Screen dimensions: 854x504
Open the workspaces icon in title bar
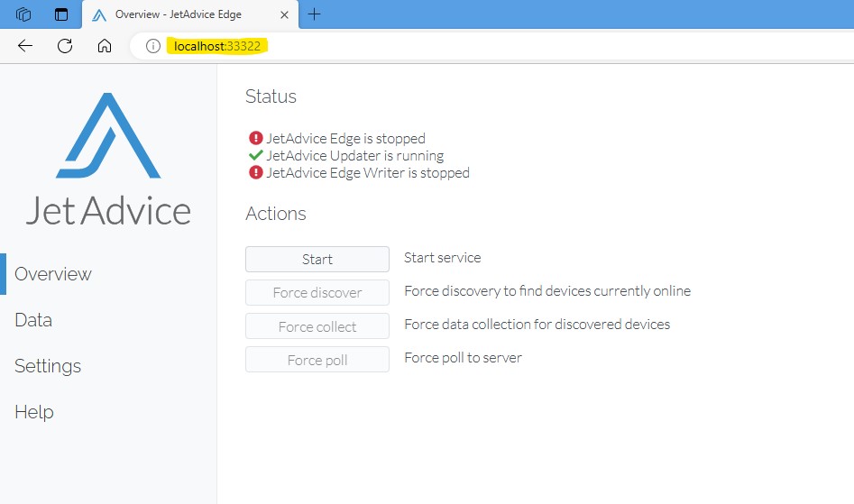point(23,14)
